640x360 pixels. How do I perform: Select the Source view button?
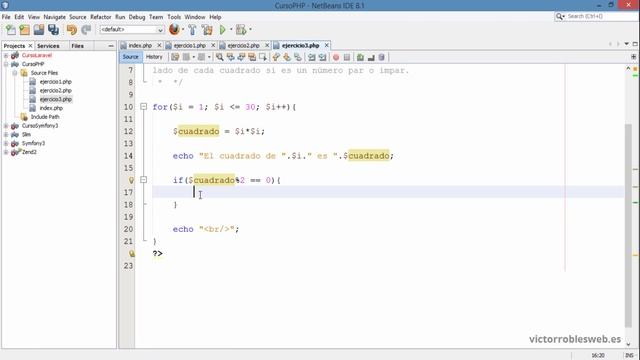[131, 57]
